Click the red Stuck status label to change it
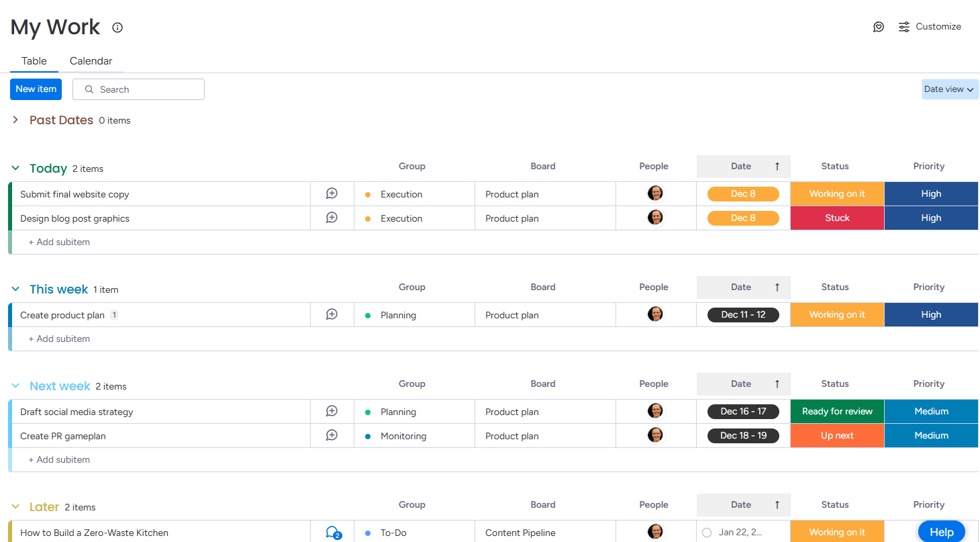980x542 pixels. pyautogui.click(x=837, y=218)
